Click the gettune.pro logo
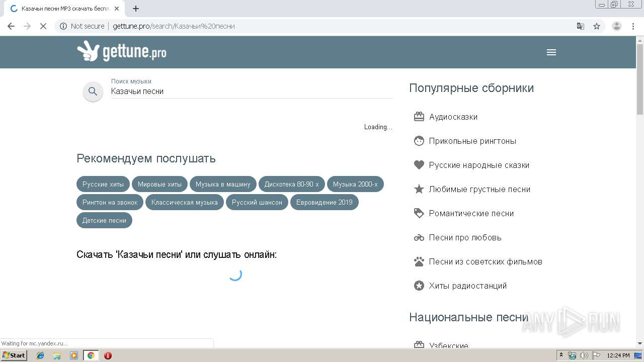 [x=121, y=51]
